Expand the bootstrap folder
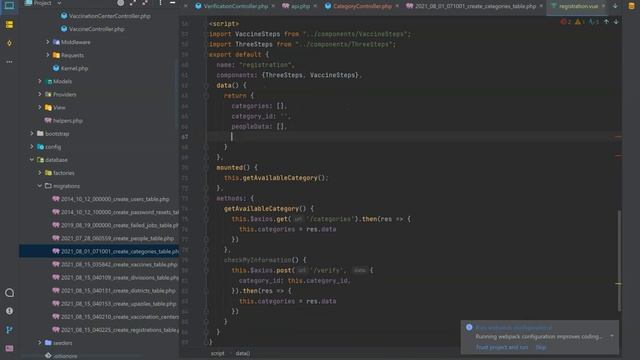 tap(32, 133)
